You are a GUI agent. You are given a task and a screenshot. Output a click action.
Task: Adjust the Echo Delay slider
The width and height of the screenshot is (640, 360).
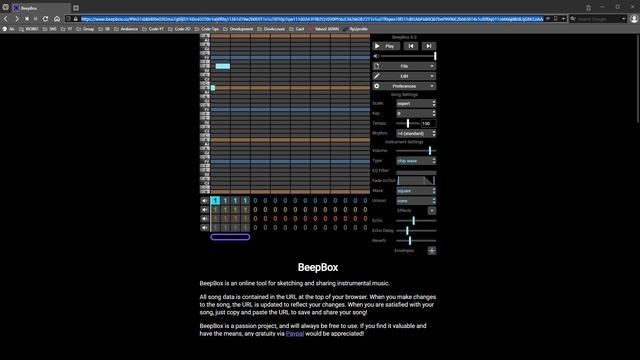(x=416, y=231)
